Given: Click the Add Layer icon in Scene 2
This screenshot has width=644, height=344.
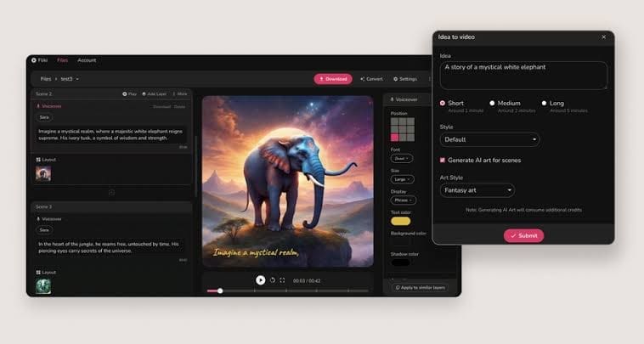Looking at the screenshot, I should coord(145,93).
